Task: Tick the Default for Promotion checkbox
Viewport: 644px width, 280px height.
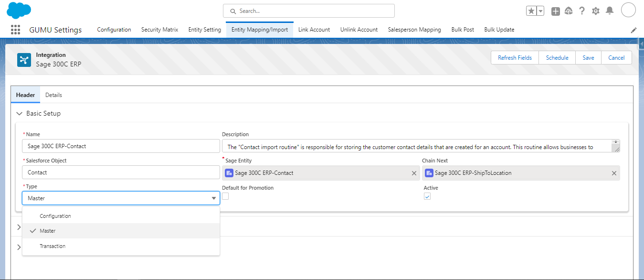Action: 225,196
